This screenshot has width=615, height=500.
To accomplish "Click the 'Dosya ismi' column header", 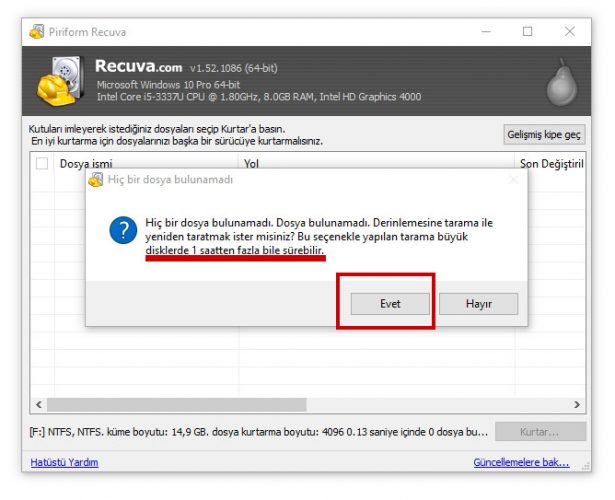I will [86, 164].
